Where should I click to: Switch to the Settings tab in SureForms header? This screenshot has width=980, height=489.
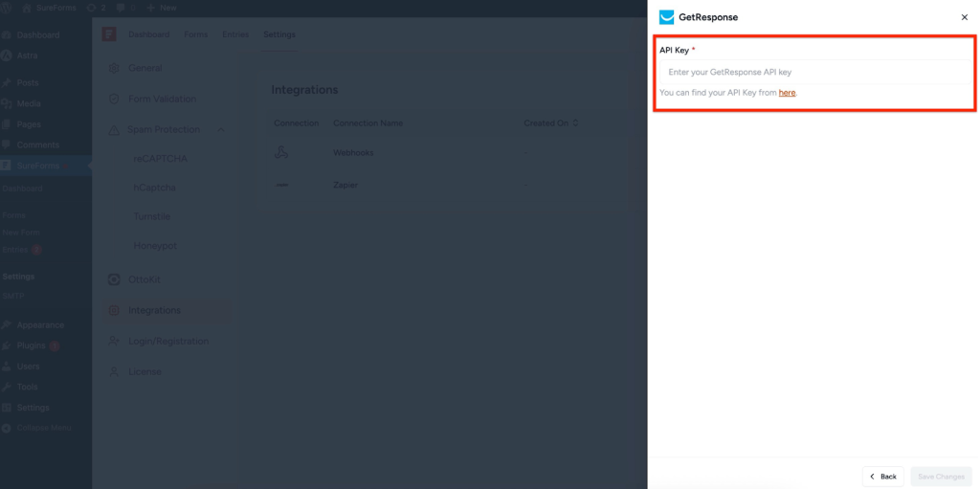[x=279, y=34]
